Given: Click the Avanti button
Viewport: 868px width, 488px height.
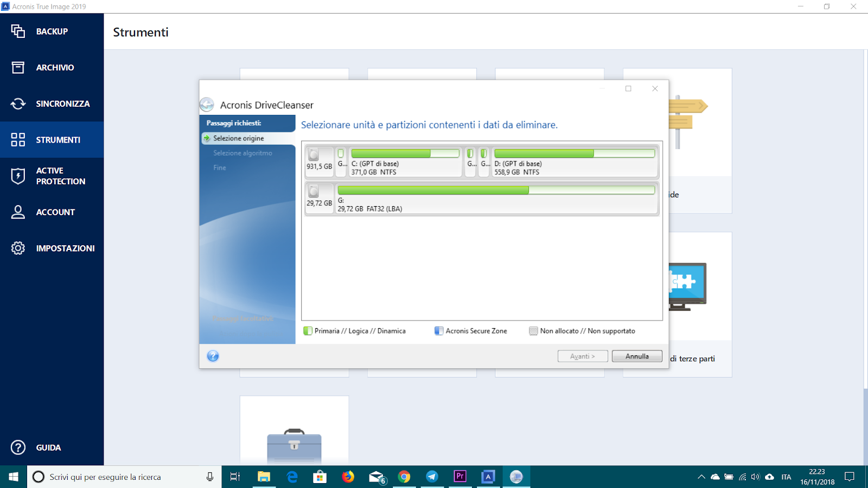Looking at the screenshot, I should tap(583, 356).
